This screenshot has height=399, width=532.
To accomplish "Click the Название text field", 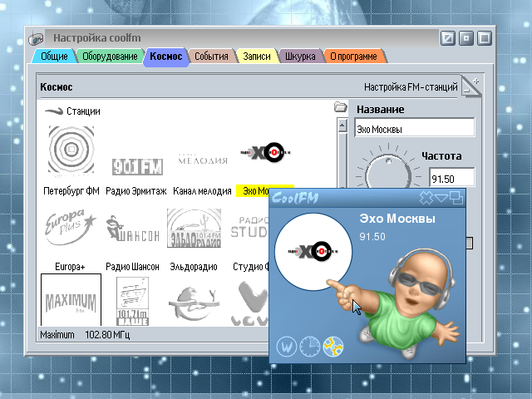I will [x=415, y=128].
